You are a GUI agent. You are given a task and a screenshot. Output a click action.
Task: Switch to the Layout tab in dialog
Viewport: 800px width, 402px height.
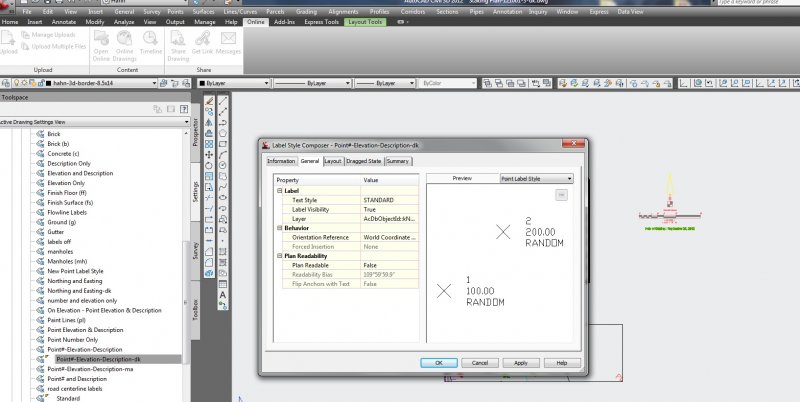(x=332, y=160)
